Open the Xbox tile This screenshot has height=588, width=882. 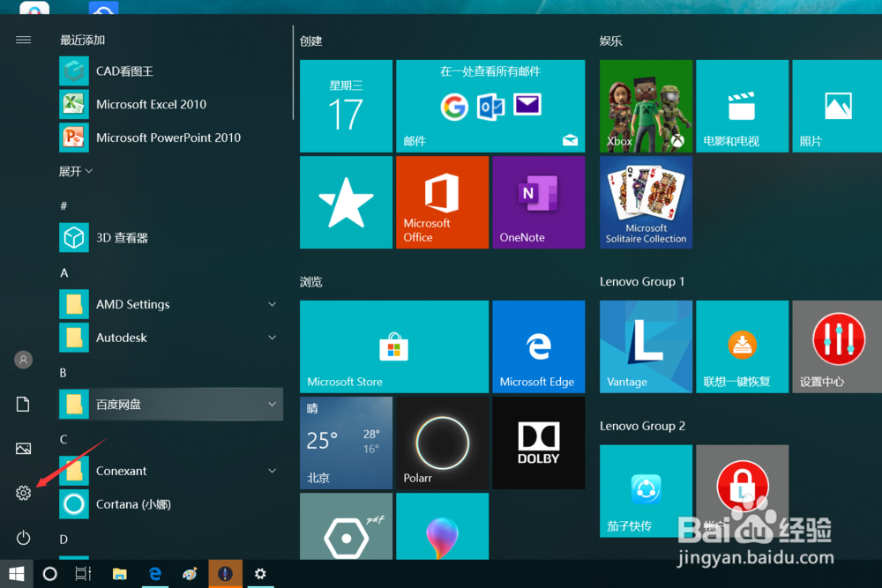(646, 106)
